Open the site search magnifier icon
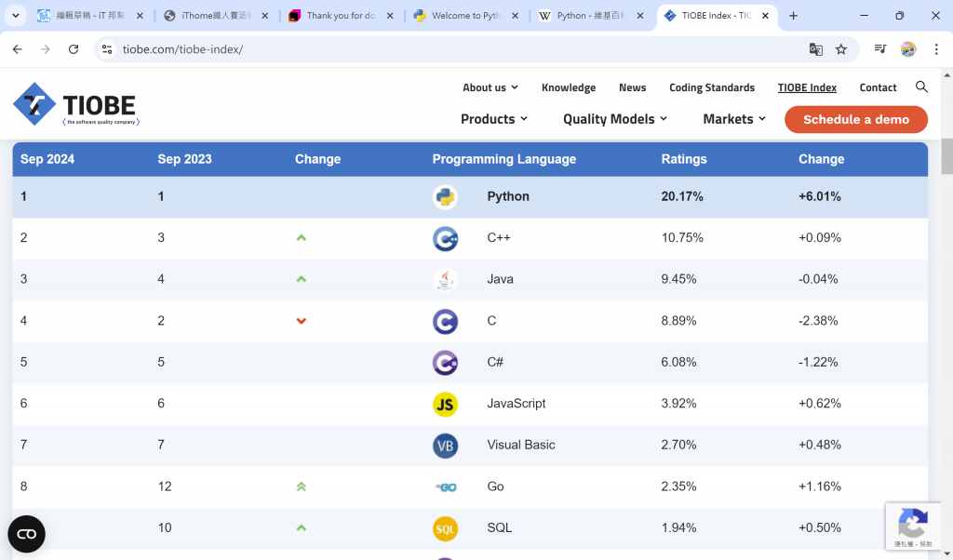 [921, 87]
